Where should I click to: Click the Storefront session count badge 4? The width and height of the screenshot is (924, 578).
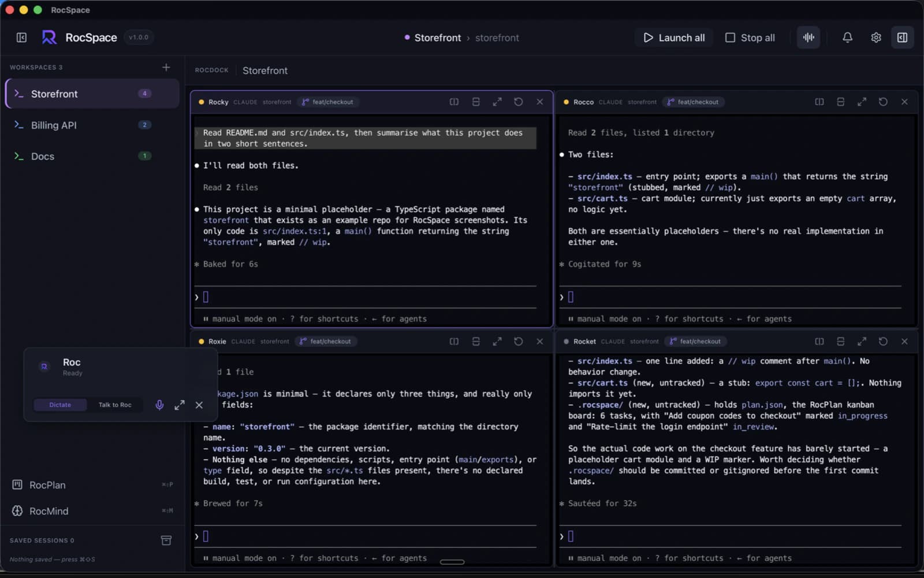point(144,94)
